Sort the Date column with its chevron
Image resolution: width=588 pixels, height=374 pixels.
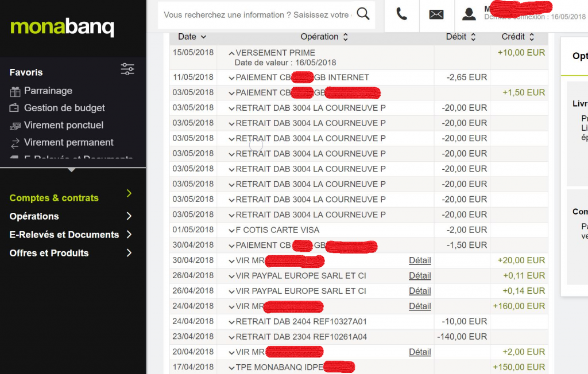203,37
